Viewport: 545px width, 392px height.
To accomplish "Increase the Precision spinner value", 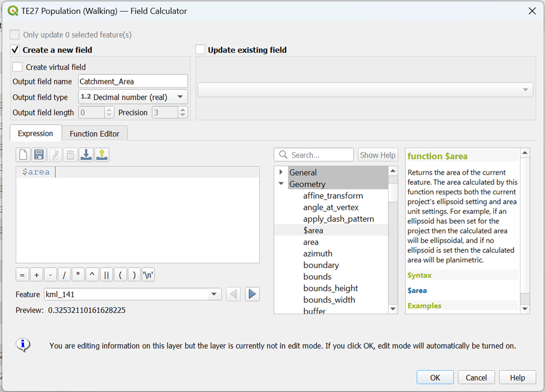I will (183, 109).
